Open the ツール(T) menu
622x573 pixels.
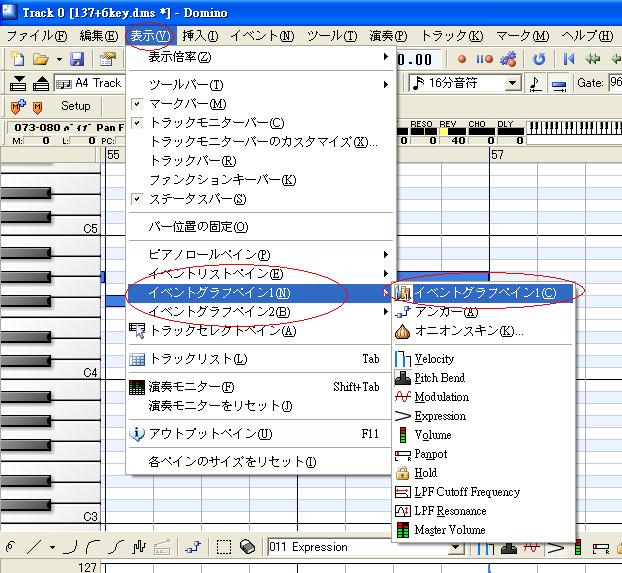332,36
